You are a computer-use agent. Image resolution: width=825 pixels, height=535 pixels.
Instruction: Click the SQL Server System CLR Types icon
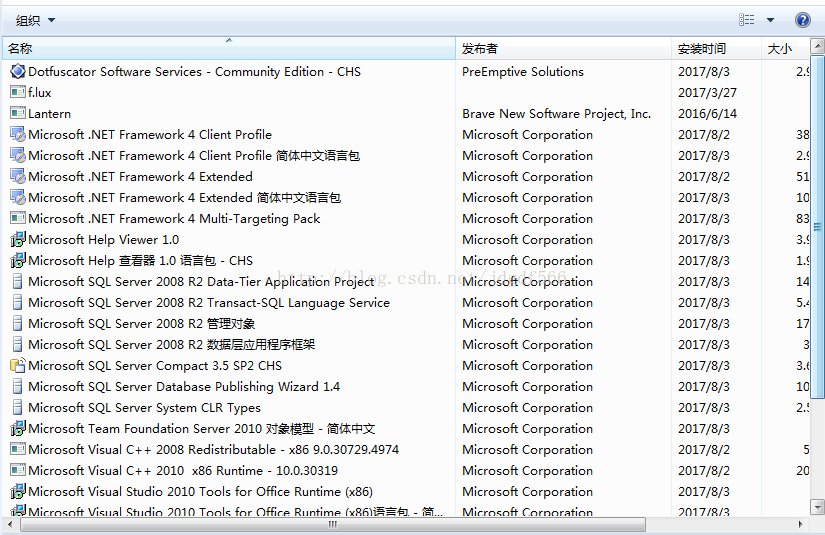[x=18, y=408]
